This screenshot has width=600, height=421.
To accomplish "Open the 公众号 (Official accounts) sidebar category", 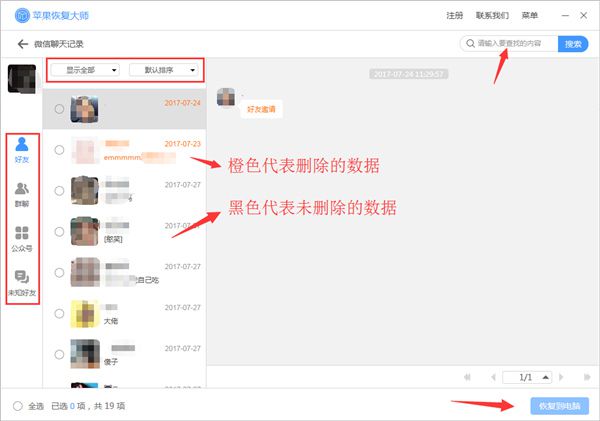I will point(21,237).
